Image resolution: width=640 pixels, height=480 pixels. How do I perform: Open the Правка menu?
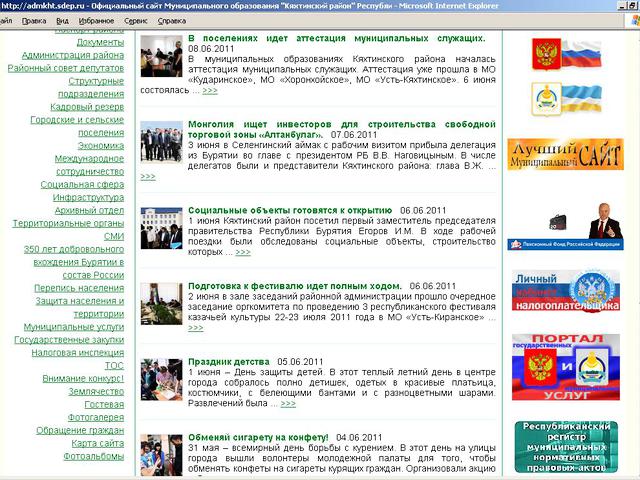tap(34, 21)
